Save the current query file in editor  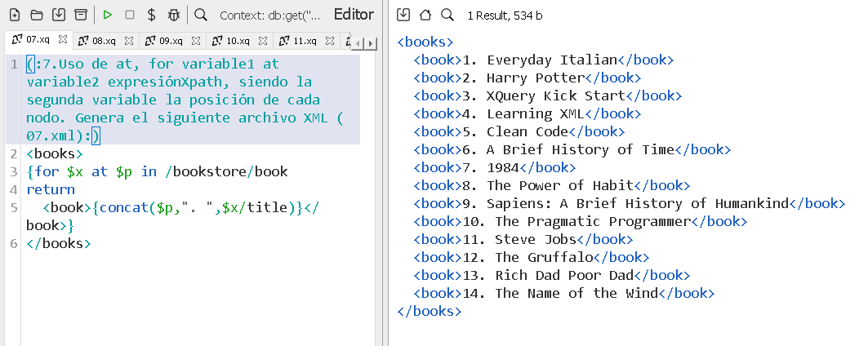(x=59, y=15)
